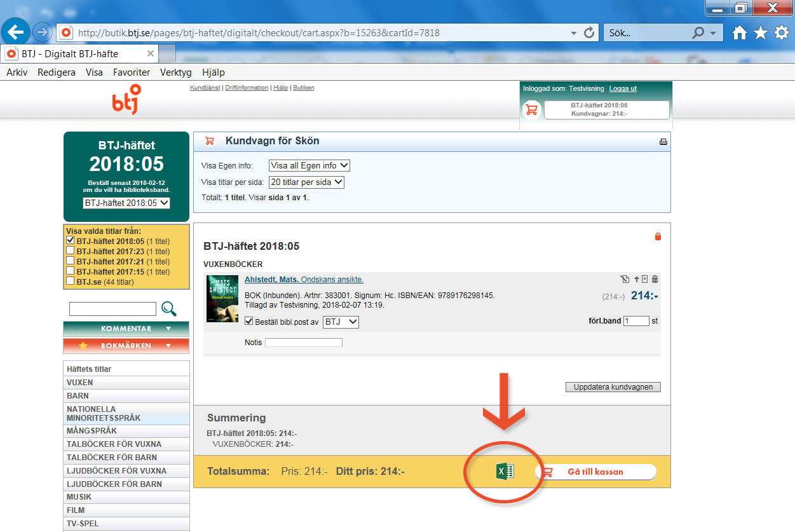Export the cart to Excel

[505, 472]
